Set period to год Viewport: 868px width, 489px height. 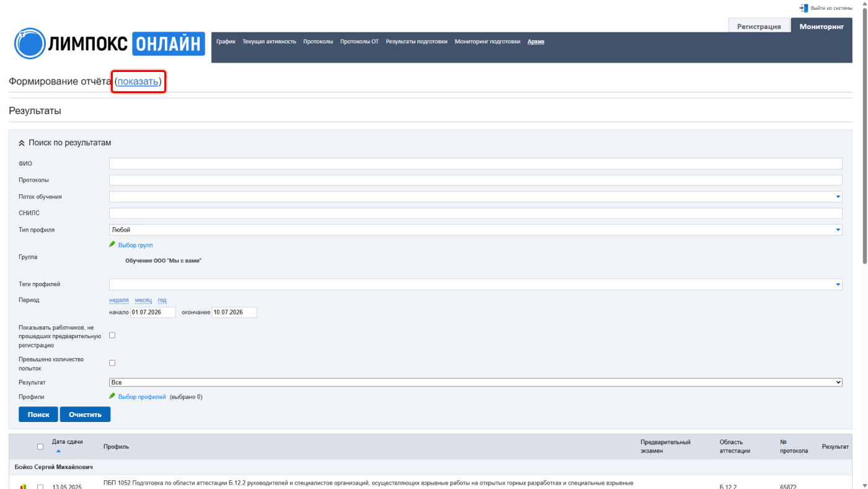pos(162,300)
